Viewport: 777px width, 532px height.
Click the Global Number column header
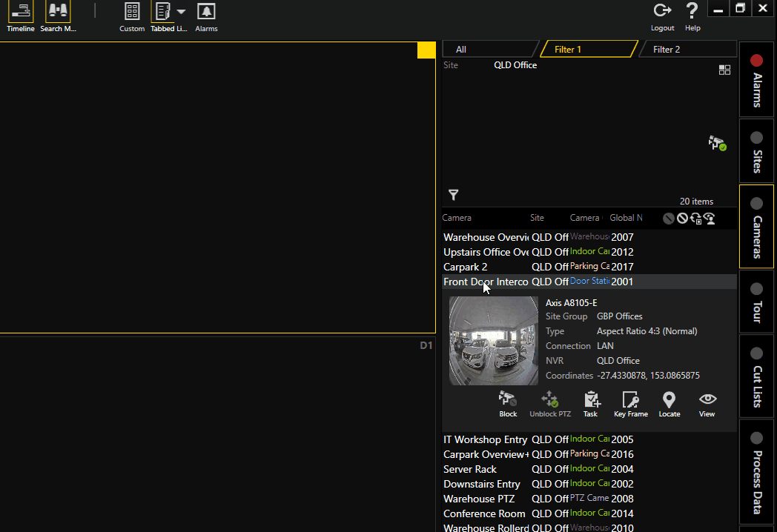[626, 218]
